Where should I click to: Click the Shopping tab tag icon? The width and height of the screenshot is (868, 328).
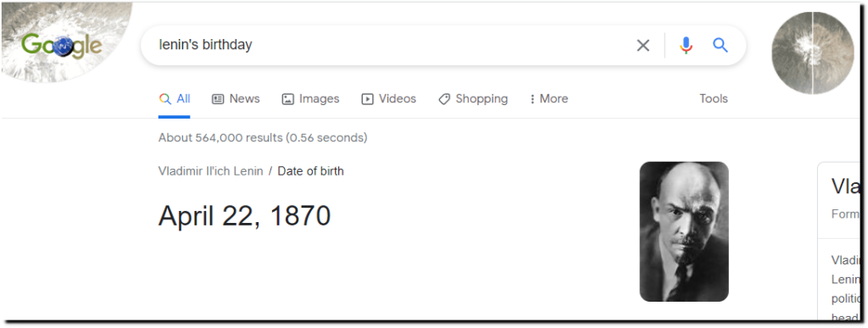tap(444, 99)
